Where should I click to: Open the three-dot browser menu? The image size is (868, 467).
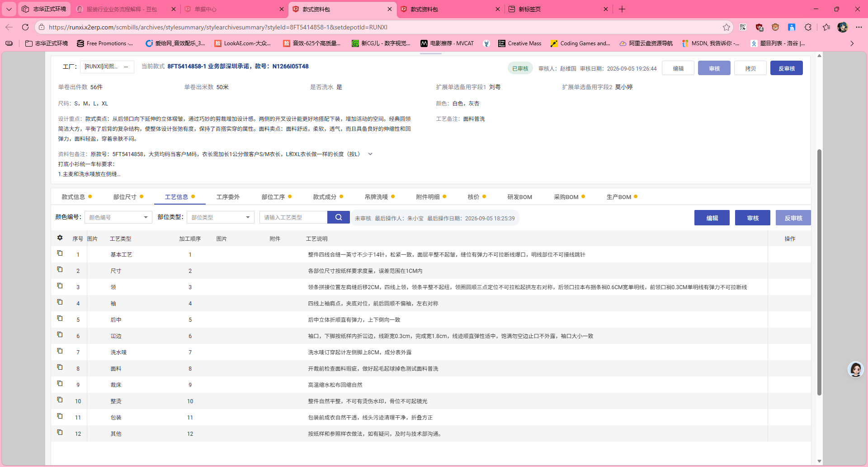pyautogui.click(x=859, y=27)
